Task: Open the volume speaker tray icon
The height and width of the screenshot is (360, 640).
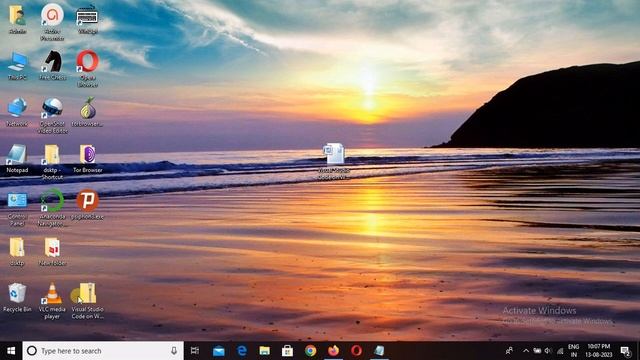Action: point(548,351)
